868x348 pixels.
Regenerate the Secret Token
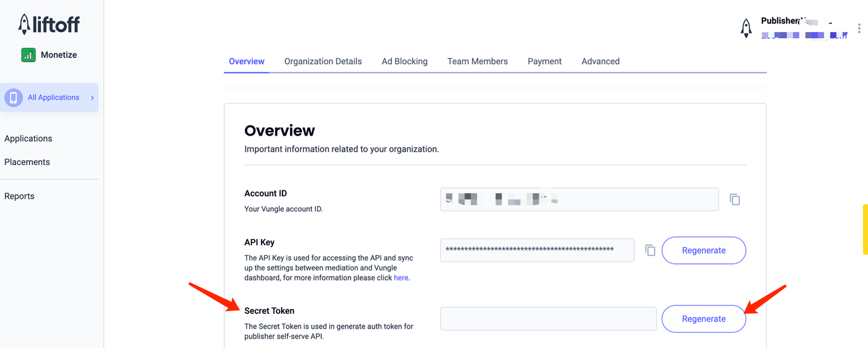tap(703, 319)
